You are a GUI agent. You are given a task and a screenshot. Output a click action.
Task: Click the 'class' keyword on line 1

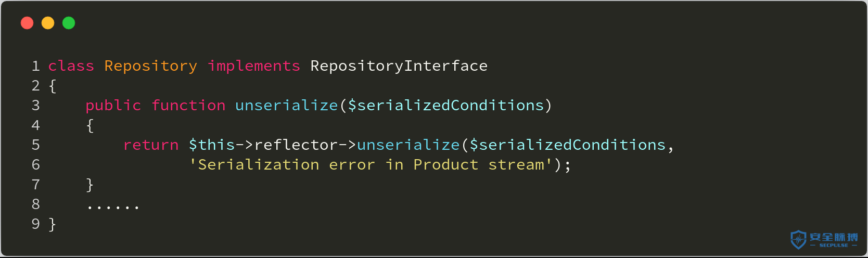(71, 66)
